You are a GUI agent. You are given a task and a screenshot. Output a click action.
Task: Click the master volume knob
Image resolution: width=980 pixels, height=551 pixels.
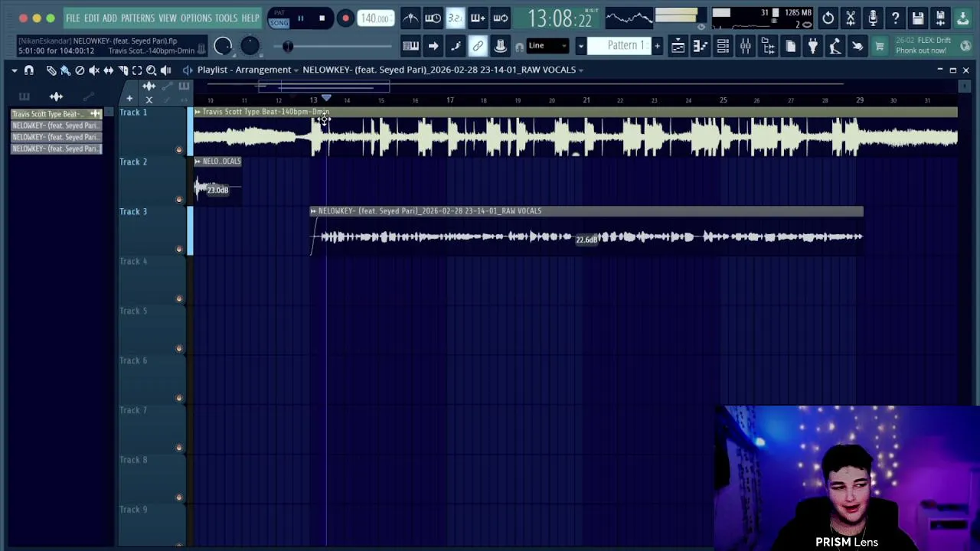[x=223, y=46]
